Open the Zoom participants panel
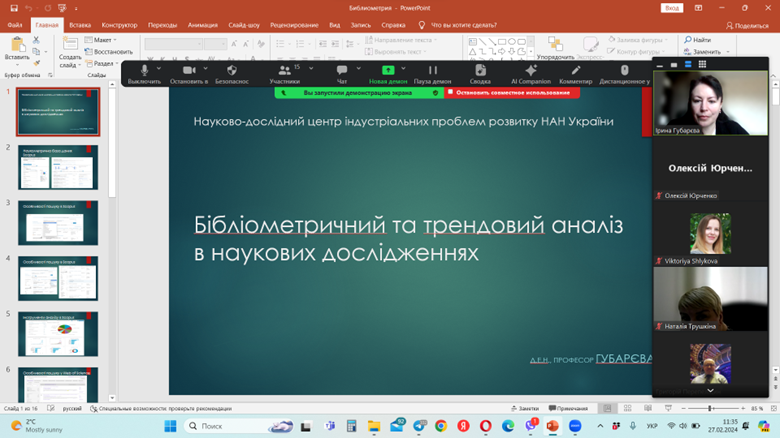 pyautogui.click(x=284, y=73)
